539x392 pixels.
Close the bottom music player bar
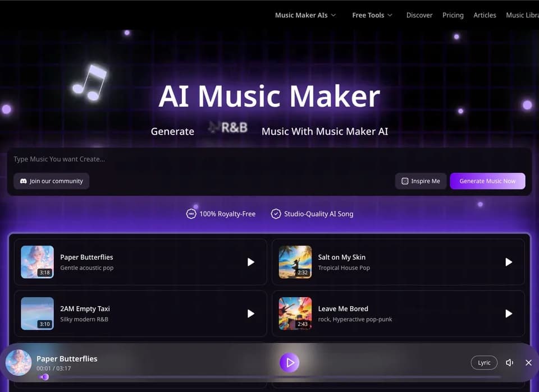point(529,363)
